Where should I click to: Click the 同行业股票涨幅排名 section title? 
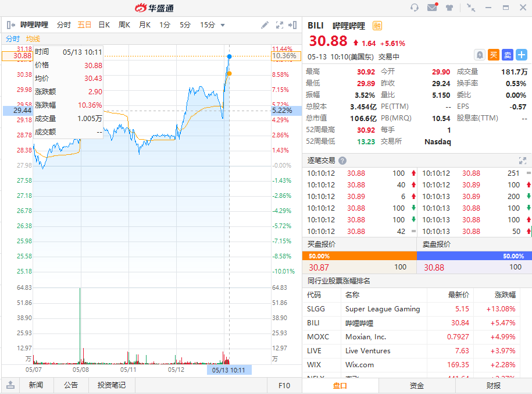click(338, 281)
